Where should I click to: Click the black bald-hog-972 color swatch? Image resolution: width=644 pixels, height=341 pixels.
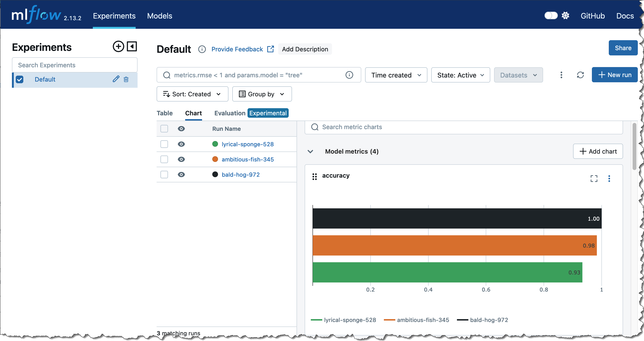coord(215,174)
